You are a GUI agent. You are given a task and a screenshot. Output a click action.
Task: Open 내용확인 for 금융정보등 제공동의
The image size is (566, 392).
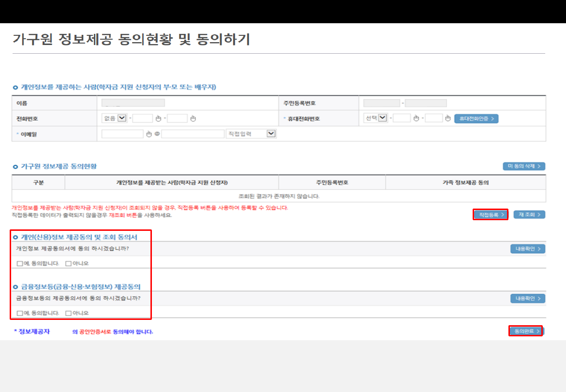tap(527, 299)
